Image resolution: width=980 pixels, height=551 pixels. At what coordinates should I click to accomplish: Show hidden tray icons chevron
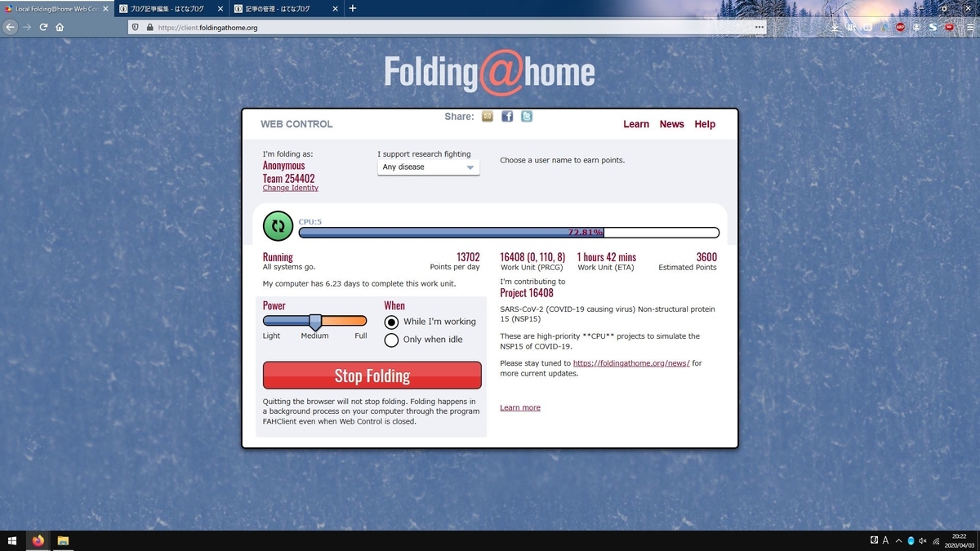[x=898, y=540]
